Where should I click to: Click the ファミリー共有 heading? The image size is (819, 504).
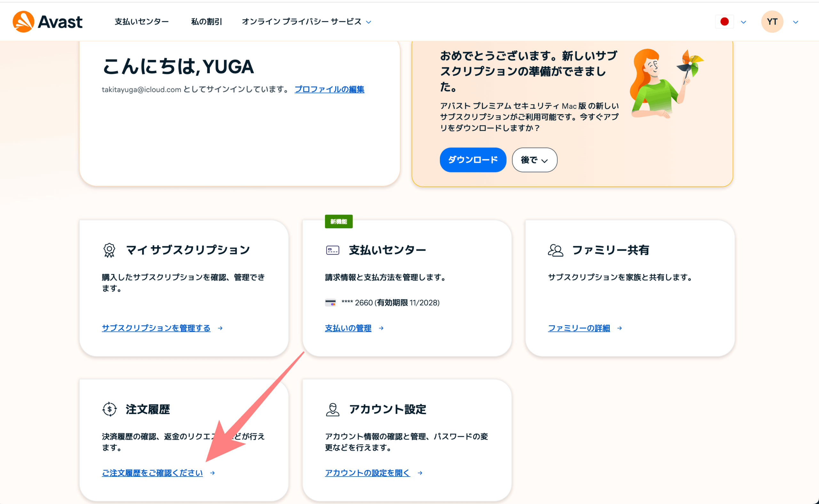tap(611, 250)
